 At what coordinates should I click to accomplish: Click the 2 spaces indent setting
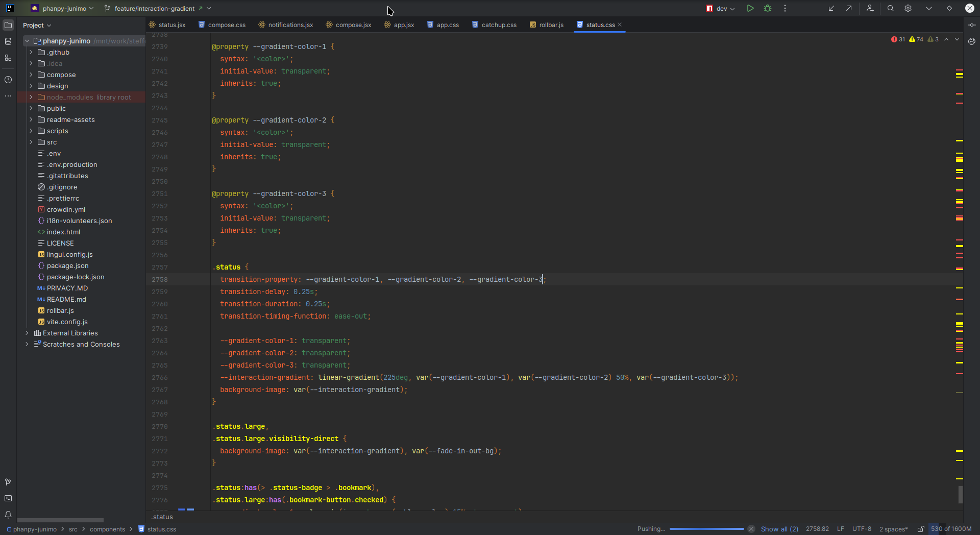coord(893,529)
